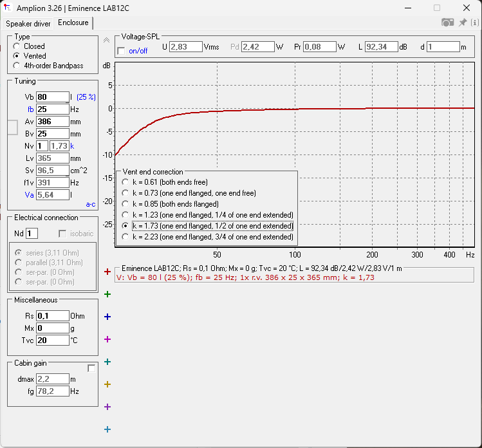
Task: Click the Mx added mass field
Action: click(53, 328)
